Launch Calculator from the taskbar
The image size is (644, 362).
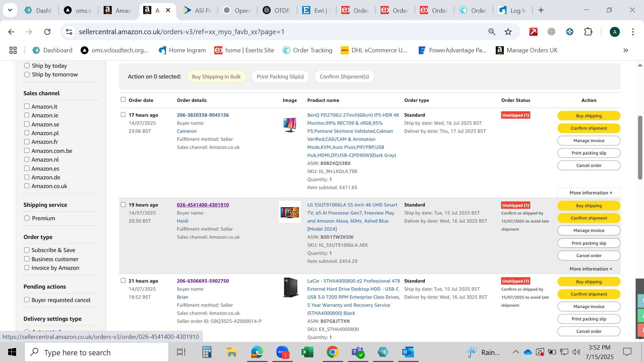[x=207, y=352]
